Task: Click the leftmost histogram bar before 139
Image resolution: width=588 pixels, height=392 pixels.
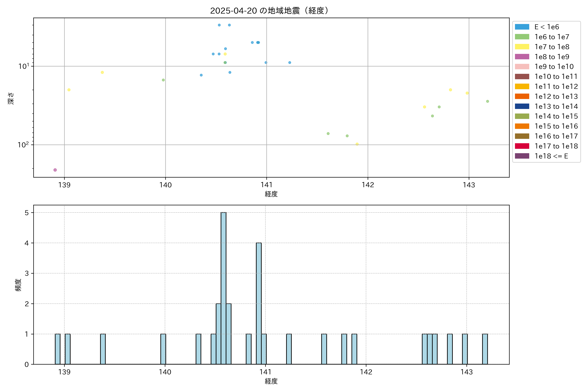Action: click(57, 349)
